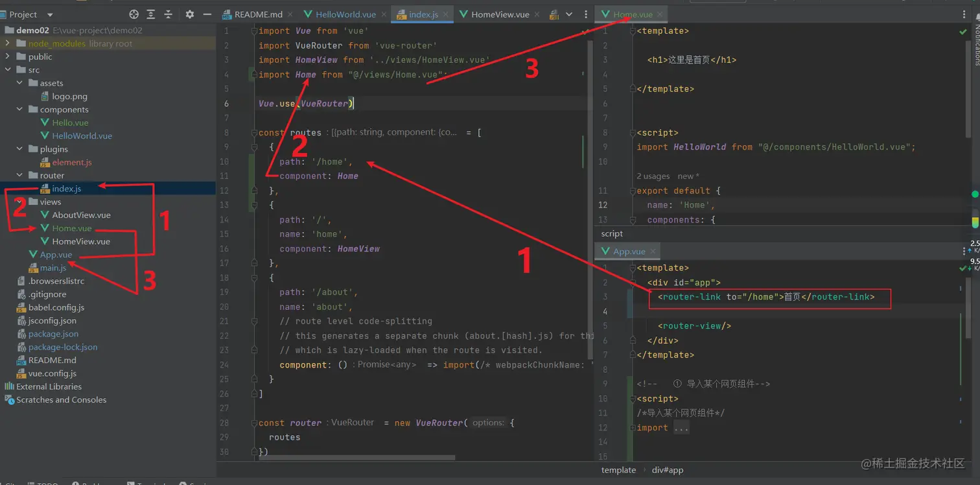Close the HomeView.vue tab

(x=538, y=14)
